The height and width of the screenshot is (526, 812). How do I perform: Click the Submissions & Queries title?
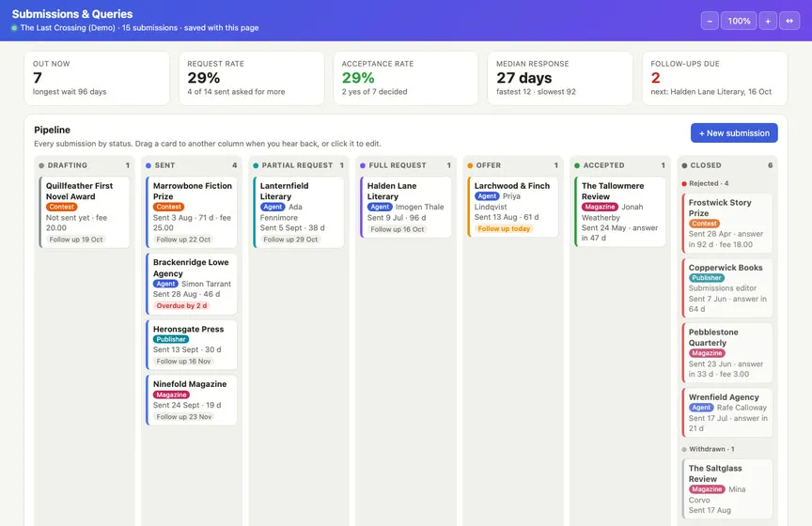[x=72, y=14]
